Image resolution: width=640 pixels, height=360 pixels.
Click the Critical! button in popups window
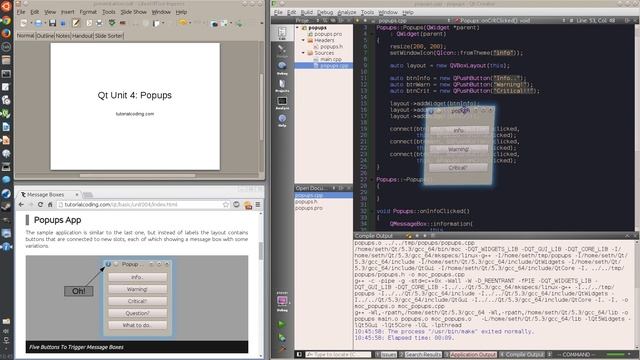[459, 168]
